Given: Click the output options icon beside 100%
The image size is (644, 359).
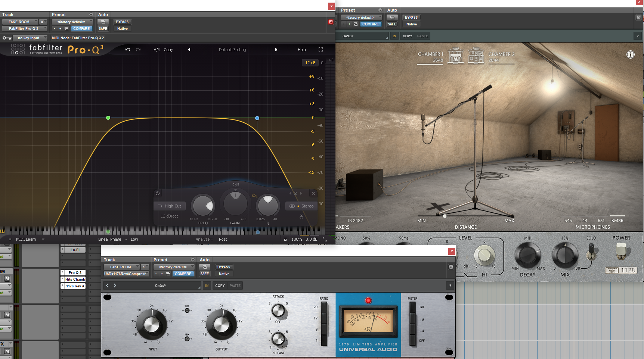Looking at the screenshot, I should 285,240.
